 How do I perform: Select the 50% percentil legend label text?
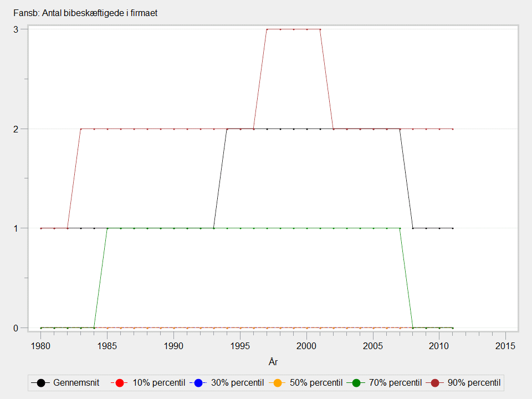[x=316, y=383]
